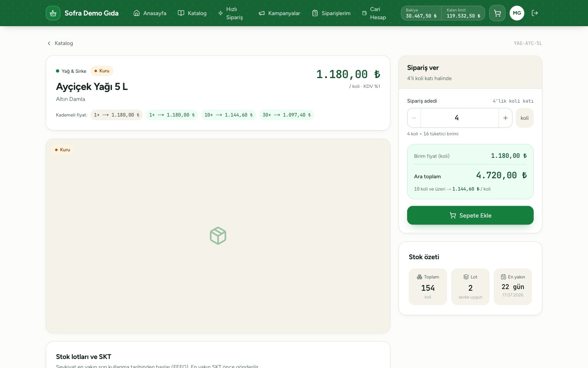Click the Kalan limit value
Viewport: 588px width, 368px height.
(463, 16)
